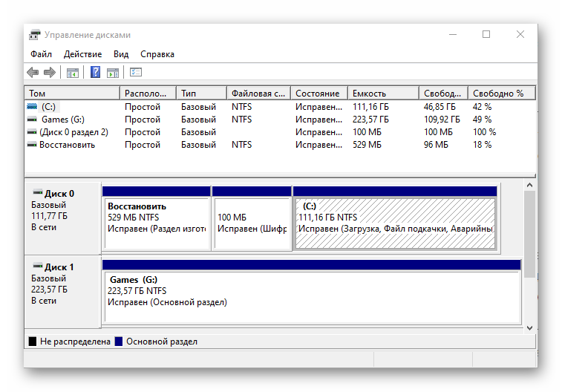This screenshot has width=562, height=392.
Task: Select the (Диск 0 раздел 2) volume row
Action: 281,132
